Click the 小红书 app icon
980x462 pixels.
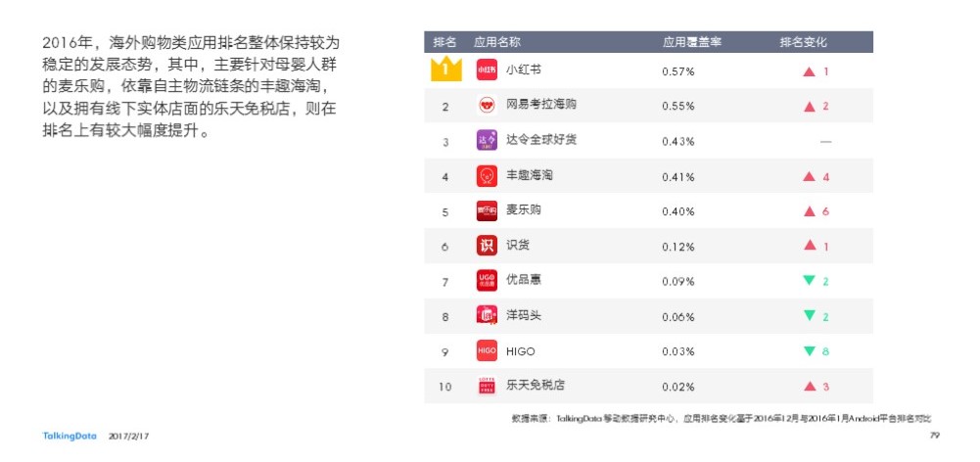487,70
